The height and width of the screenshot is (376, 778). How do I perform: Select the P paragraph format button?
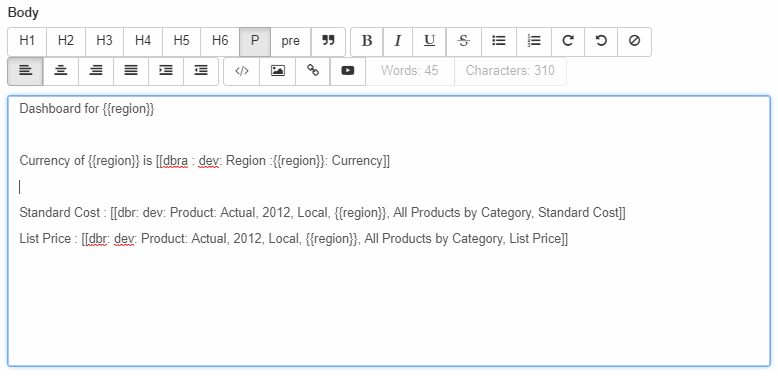tap(255, 42)
